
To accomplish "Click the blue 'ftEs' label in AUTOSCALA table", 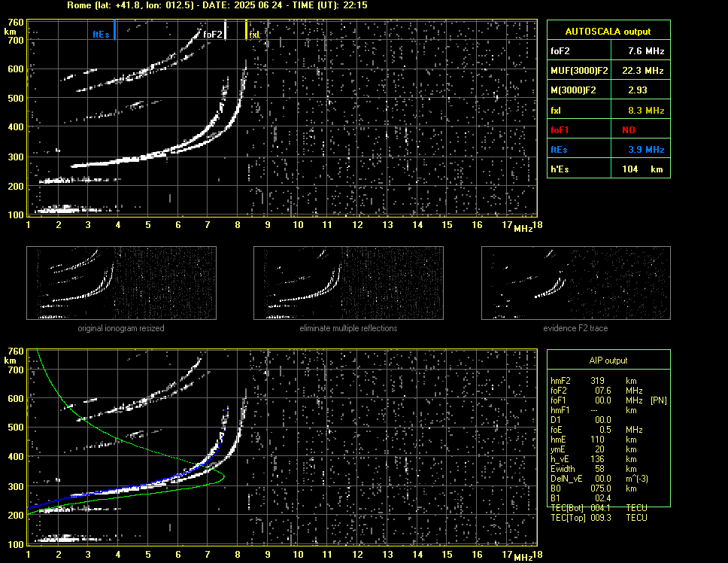I will pos(559,150).
